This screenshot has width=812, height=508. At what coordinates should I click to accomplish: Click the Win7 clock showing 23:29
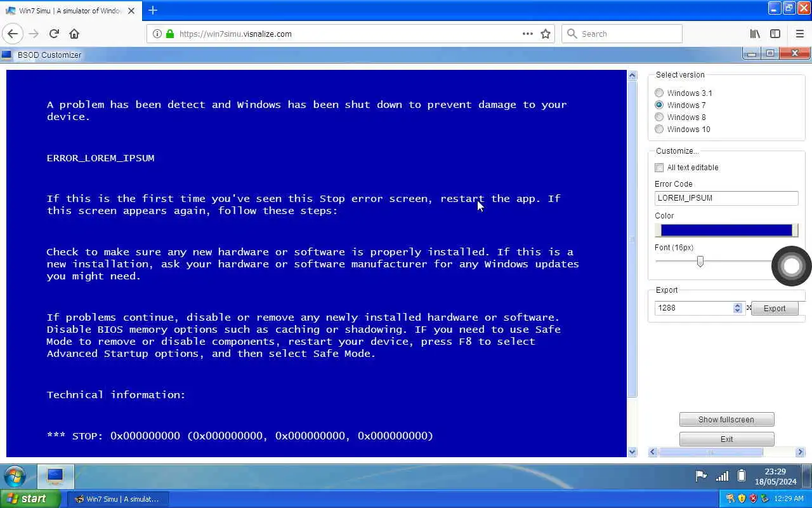[x=775, y=476]
